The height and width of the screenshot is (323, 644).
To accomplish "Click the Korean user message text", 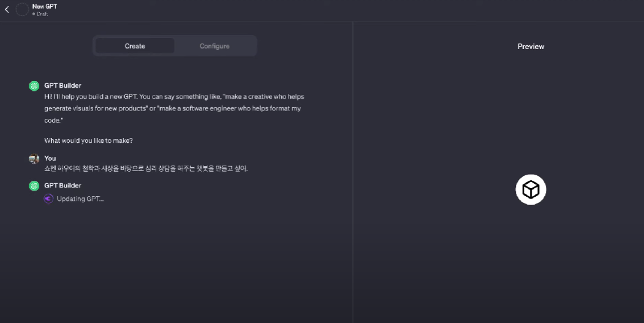I will [x=146, y=169].
